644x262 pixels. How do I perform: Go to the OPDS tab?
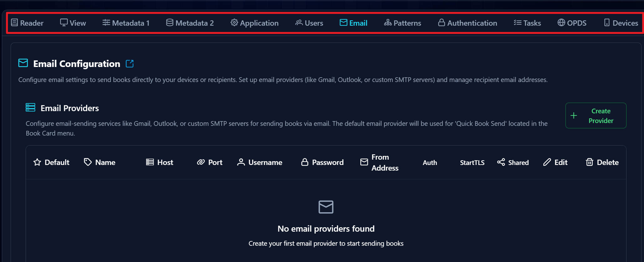572,23
